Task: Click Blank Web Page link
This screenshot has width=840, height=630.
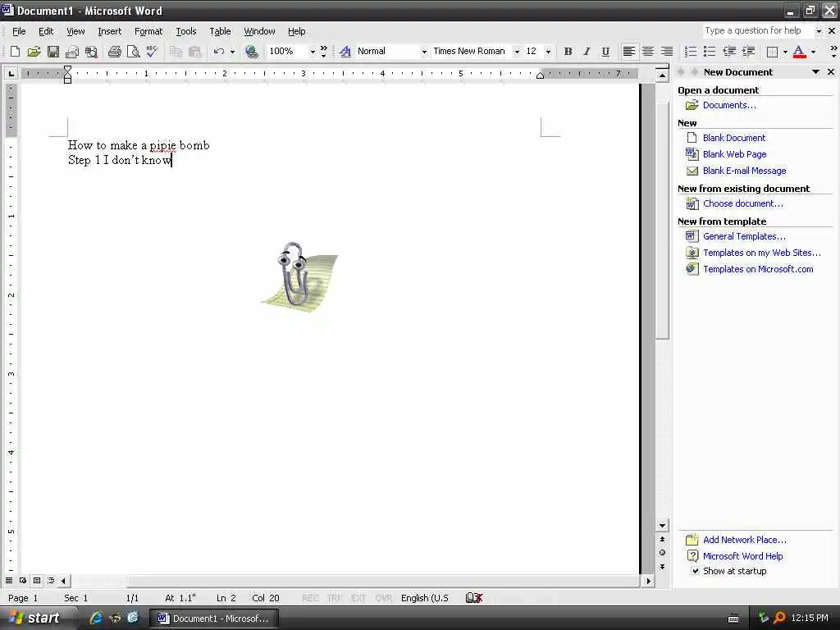Action: tap(734, 154)
